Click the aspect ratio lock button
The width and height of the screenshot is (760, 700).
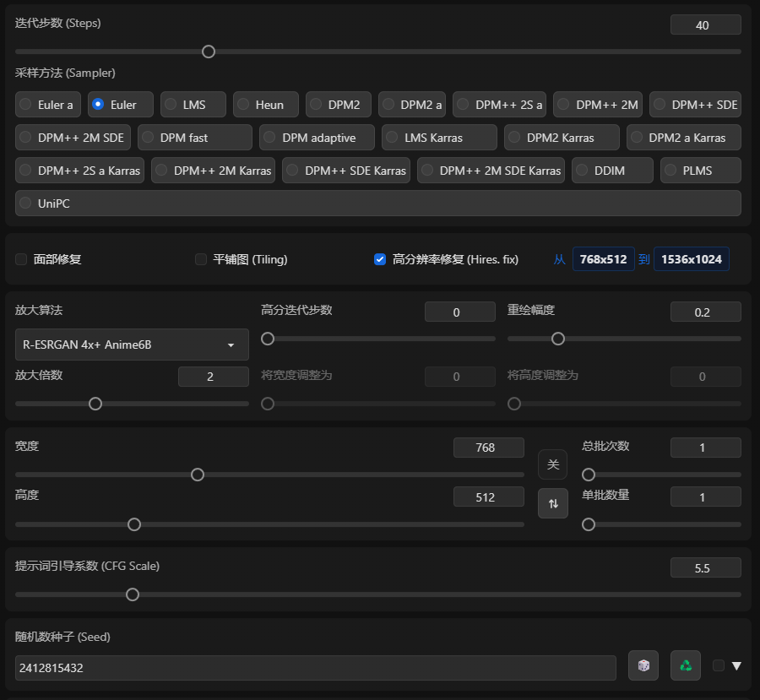point(553,464)
